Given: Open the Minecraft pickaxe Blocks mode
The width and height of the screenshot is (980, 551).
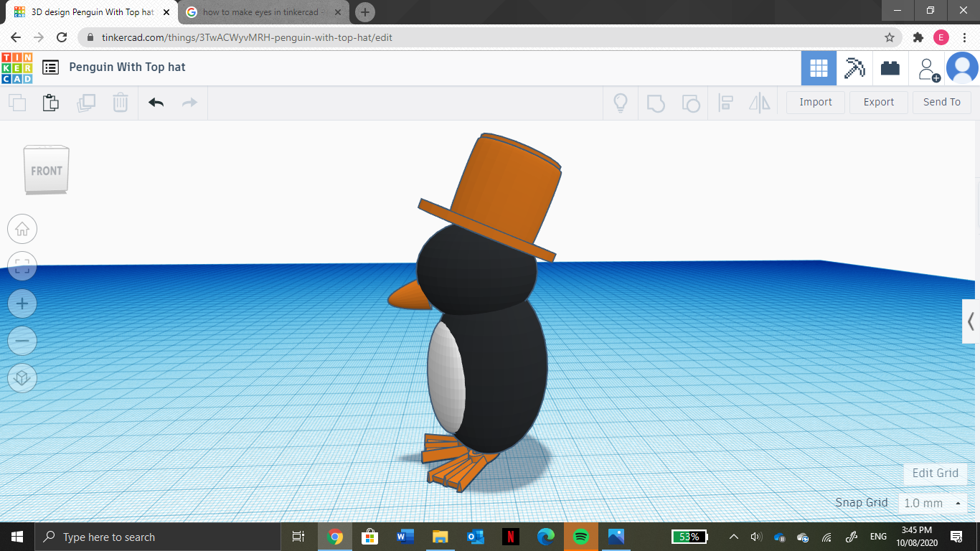Looking at the screenshot, I should tap(854, 68).
